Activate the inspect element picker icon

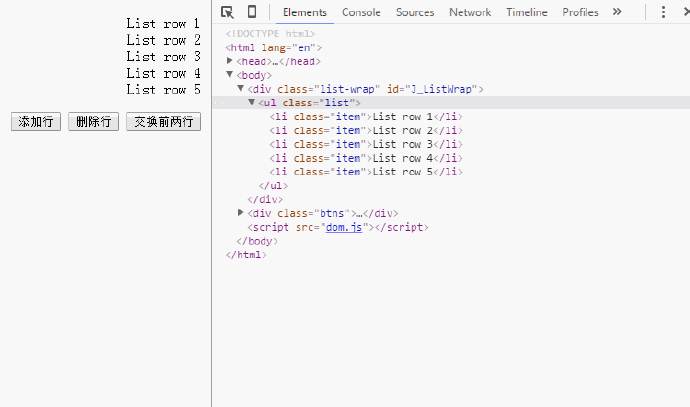pos(227,12)
